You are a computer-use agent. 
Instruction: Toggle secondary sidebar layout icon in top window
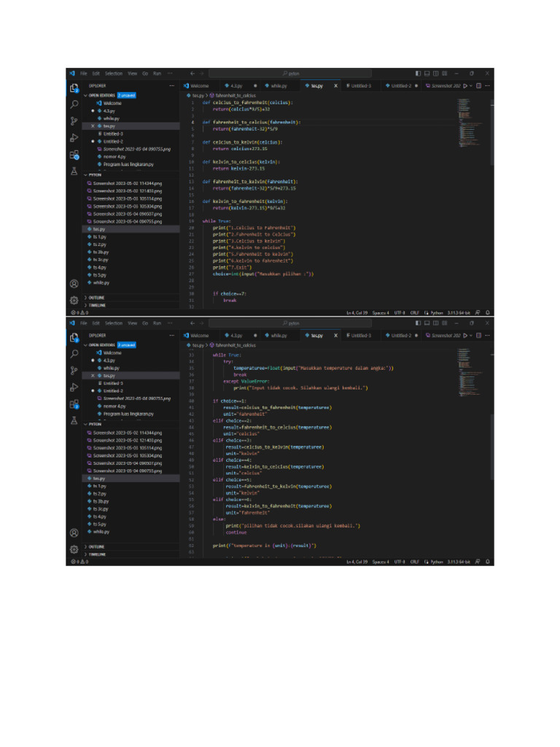pos(435,74)
